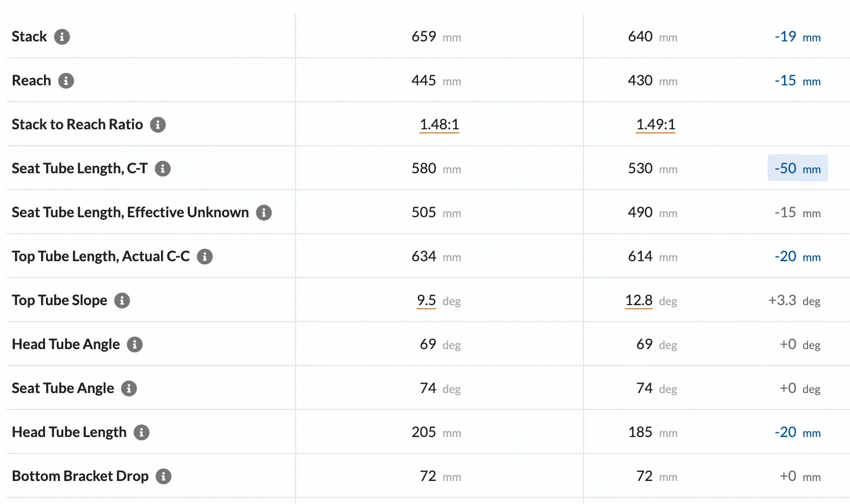Click the Bottom Bracket Drop info icon

pyautogui.click(x=164, y=476)
